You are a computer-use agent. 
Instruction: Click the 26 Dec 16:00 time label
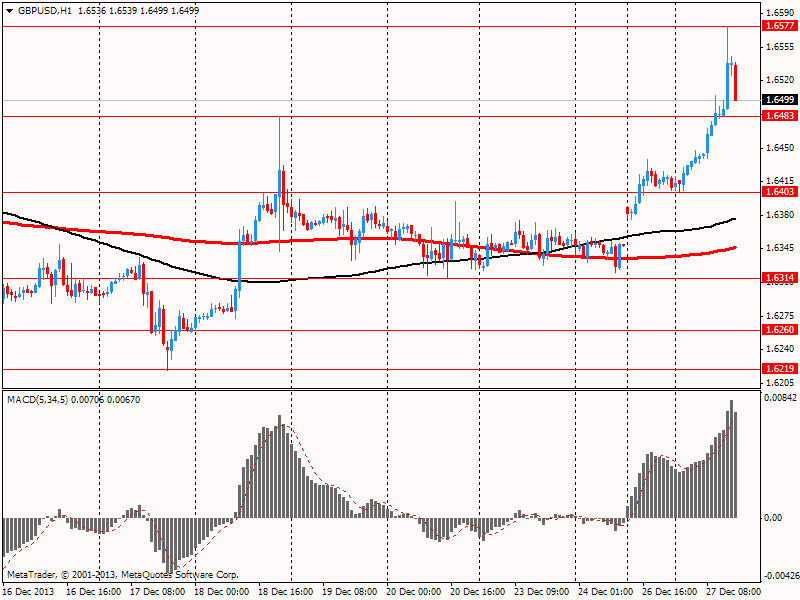point(670,592)
